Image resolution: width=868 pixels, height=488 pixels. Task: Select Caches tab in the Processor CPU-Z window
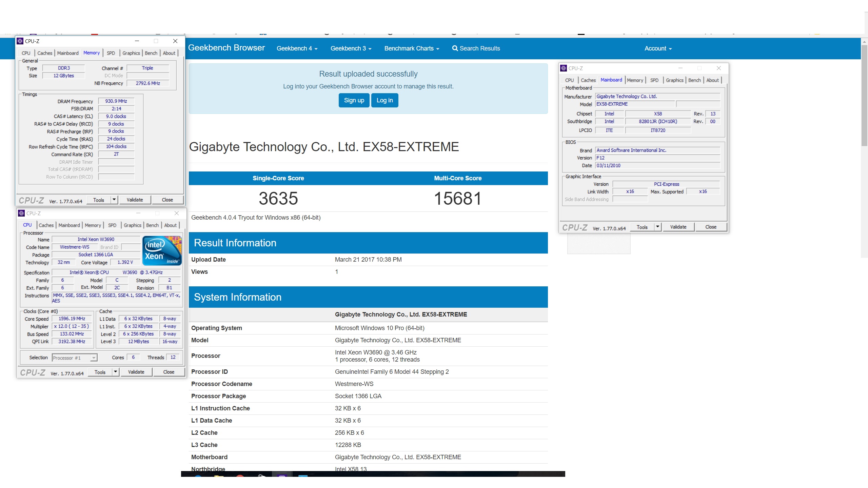tap(46, 225)
